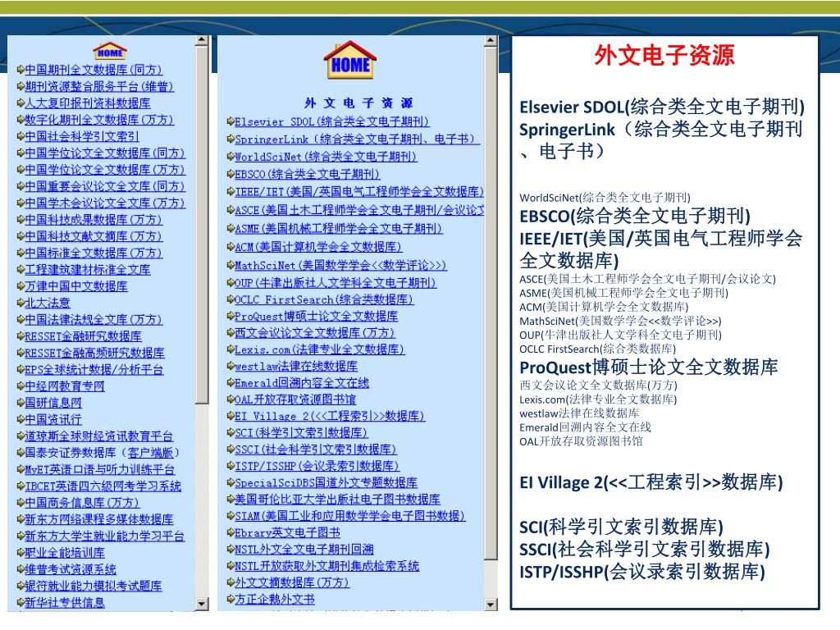This screenshot has width=840, height=630.
Task: Click the left panel scrollbar thumb
Action: click(202, 225)
